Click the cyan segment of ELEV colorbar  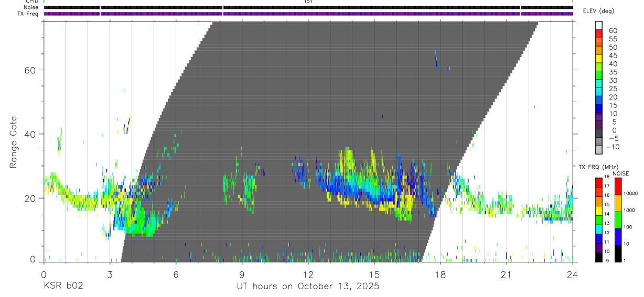pyautogui.click(x=599, y=92)
